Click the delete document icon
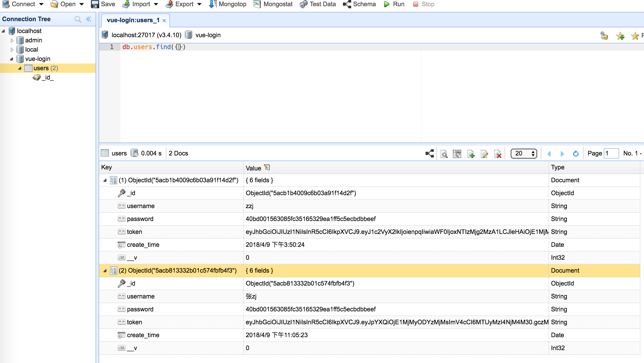This screenshot has width=644, height=363. coord(498,154)
